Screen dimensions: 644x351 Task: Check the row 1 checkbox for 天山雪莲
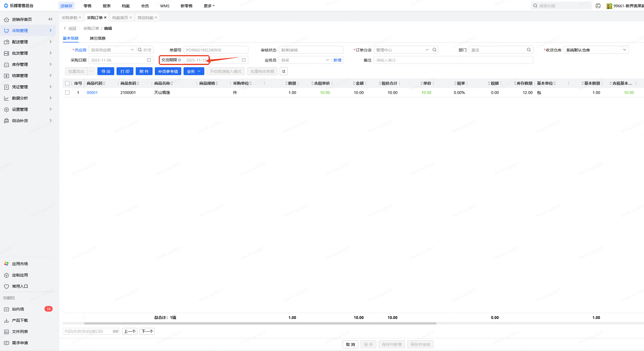pyautogui.click(x=67, y=93)
